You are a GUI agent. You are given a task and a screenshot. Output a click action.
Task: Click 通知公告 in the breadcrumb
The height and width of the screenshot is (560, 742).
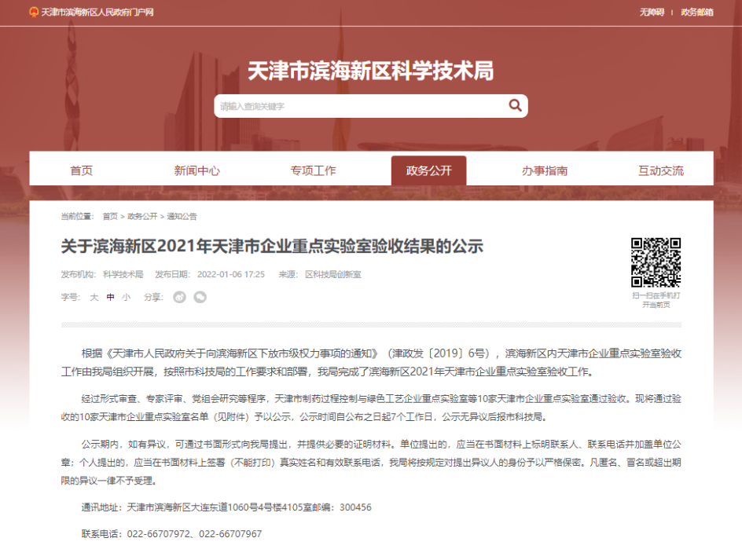click(x=182, y=216)
